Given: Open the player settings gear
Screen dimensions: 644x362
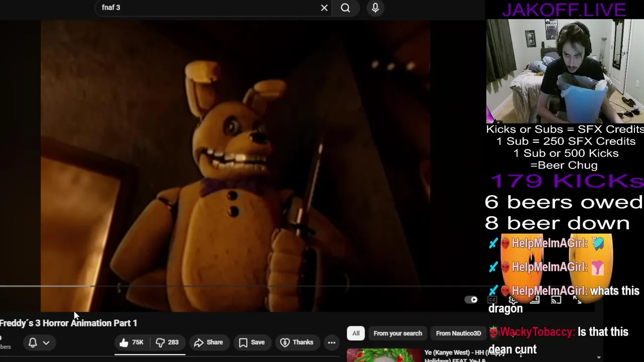Looking at the screenshot, I should (513, 300).
